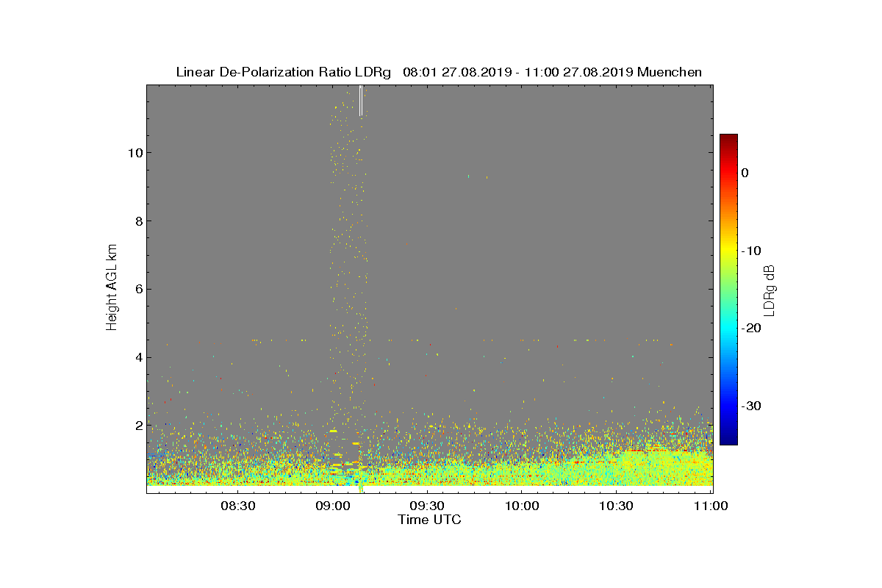The width and height of the screenshot is (882, 588).
Task: Click the 10:00 time tick label
Action: click(x=521, y=506)
